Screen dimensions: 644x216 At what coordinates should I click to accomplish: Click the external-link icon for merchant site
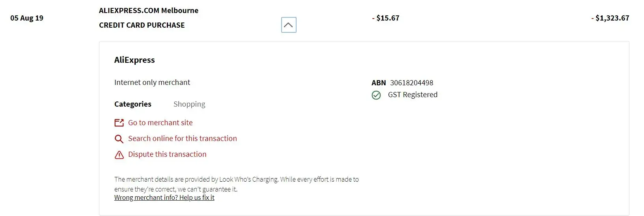click(x=119, y=123)
